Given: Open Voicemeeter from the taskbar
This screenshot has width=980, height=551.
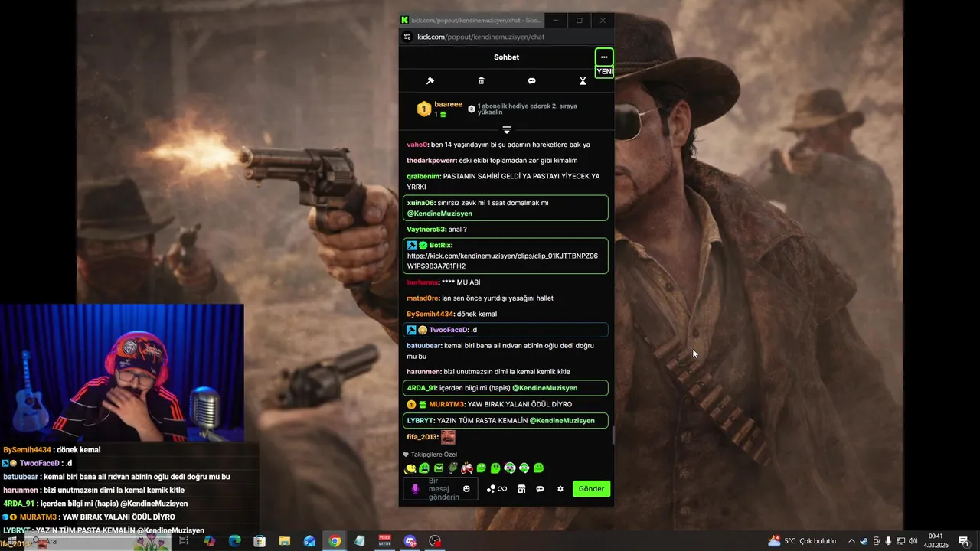Looking at the screenshot, I should (x=384, y=541).
